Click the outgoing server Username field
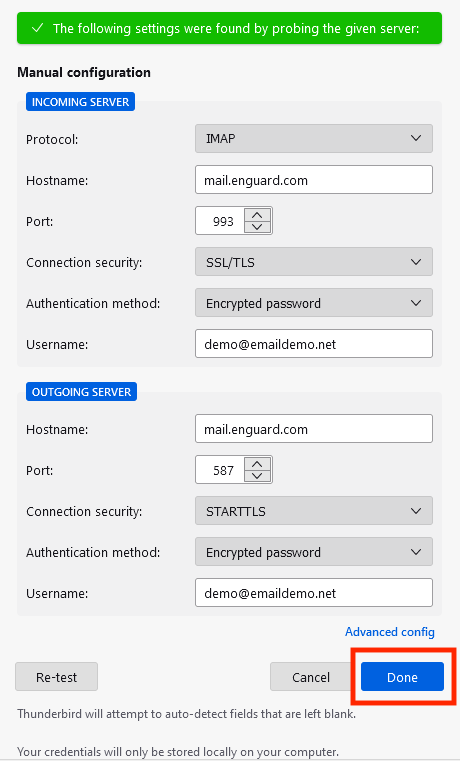 click(314, 593)
